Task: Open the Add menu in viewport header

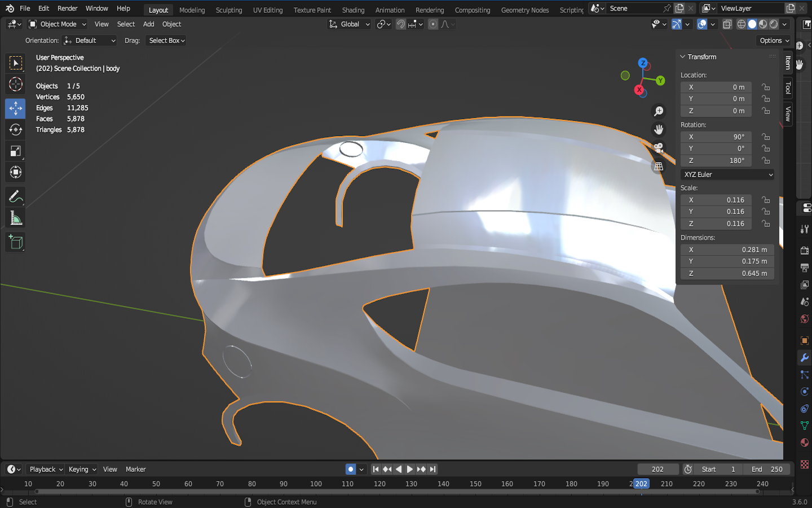Action: coord(148,24)
